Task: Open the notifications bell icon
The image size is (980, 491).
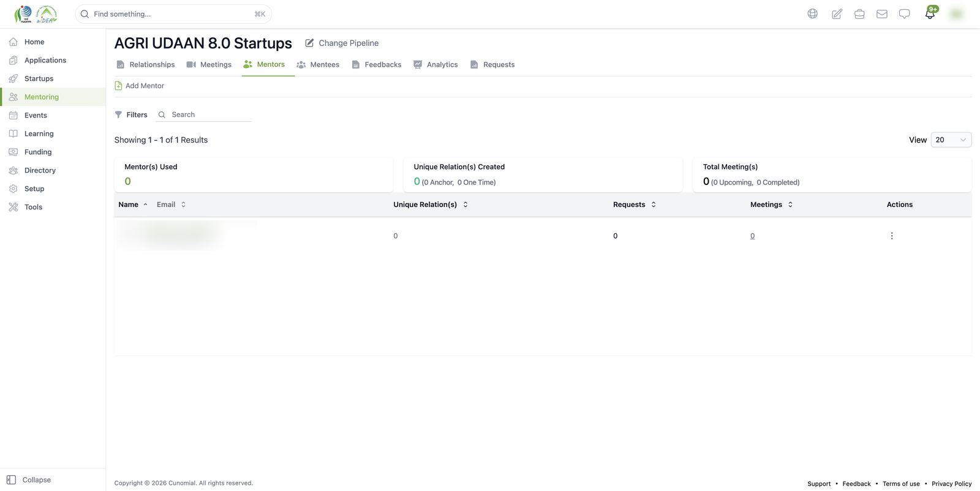Action: [930, 13]
